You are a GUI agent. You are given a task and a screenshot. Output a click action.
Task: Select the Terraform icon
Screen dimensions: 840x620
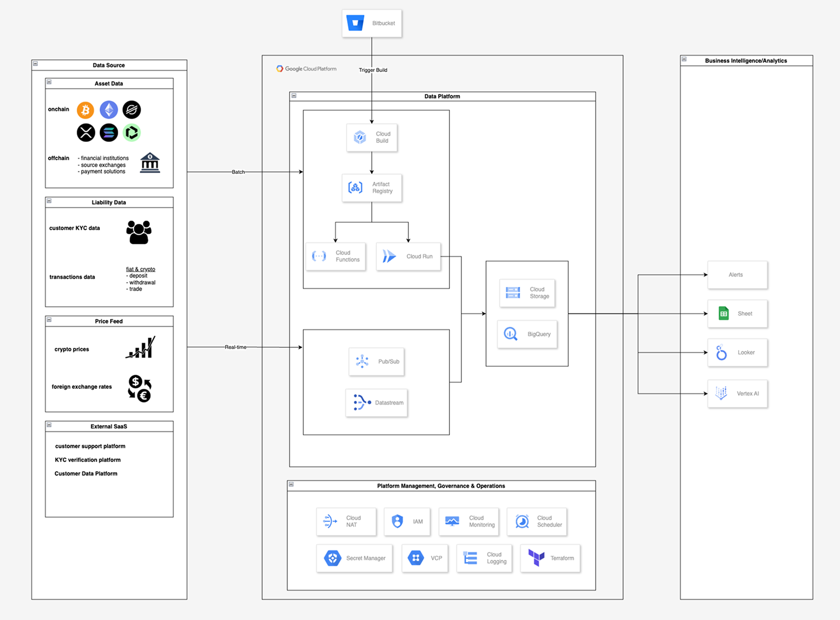(x=537, y=558)
